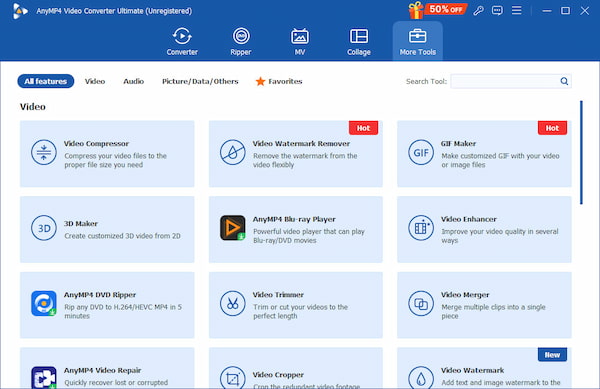
Task: Select the All features filter
Action: (x=46, y=81)
